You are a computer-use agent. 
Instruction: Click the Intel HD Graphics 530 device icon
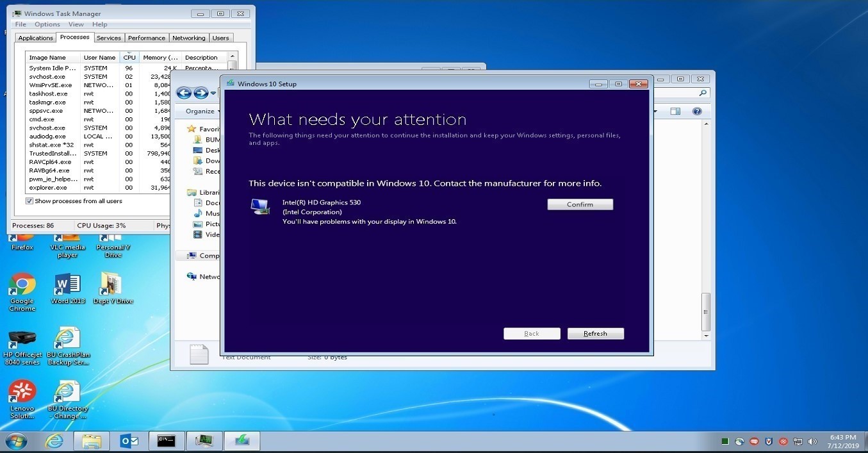[x=260, y=206]
